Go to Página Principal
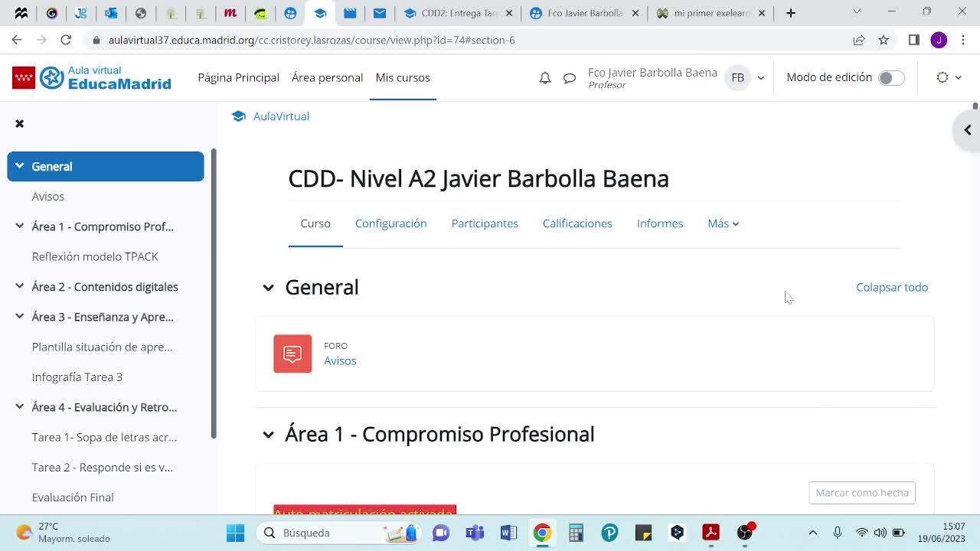Viewport: 980px width, 551px height. [239, 77]
